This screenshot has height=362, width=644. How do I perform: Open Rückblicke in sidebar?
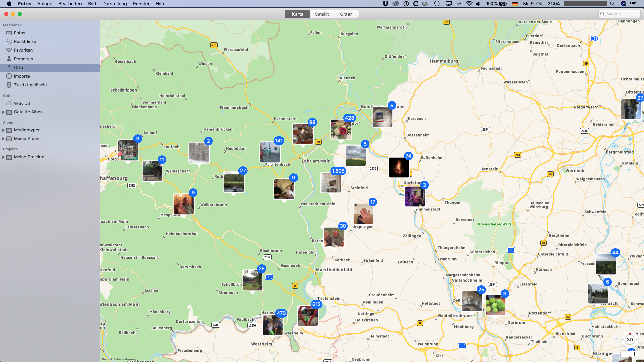point(25,41)
